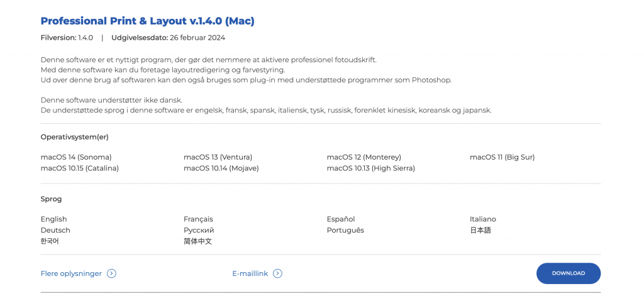Select macOS 10.15 (Catalina) entry
Screen dimensions: 644x308
80,168
